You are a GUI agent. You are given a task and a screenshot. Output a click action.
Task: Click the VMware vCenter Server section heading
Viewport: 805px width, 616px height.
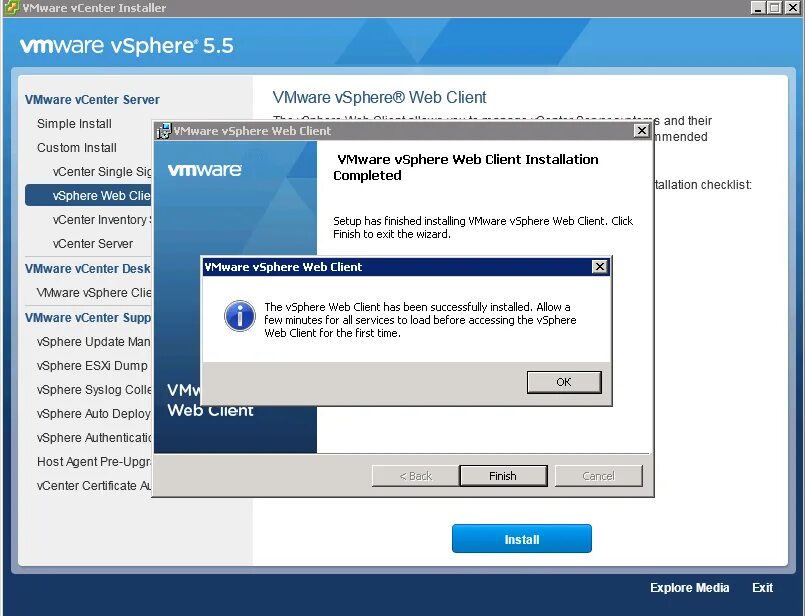point(92,100)
